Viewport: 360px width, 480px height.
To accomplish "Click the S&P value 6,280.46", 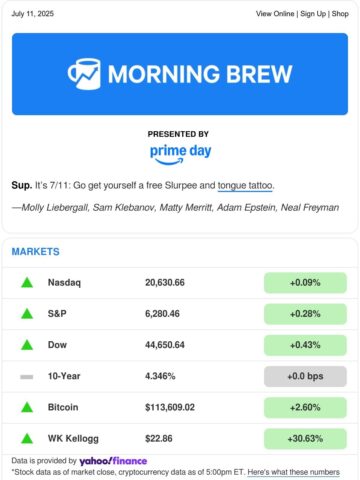I will (162, 314).
